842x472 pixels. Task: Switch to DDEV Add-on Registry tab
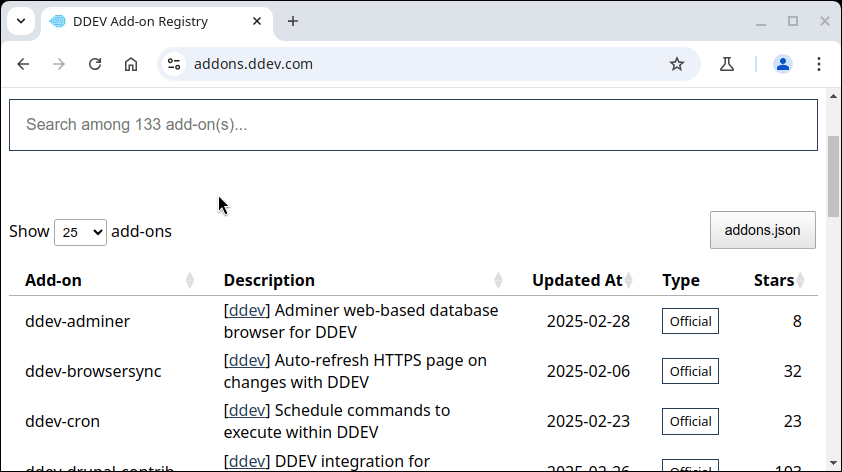pos(140,21)
